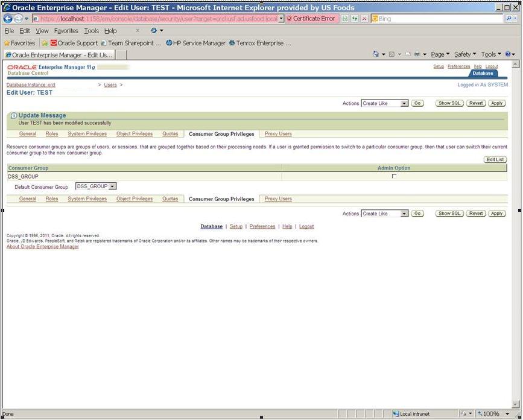
Task: Click the top Revert button
Action: pyautogui.click(x=476, y=103)
